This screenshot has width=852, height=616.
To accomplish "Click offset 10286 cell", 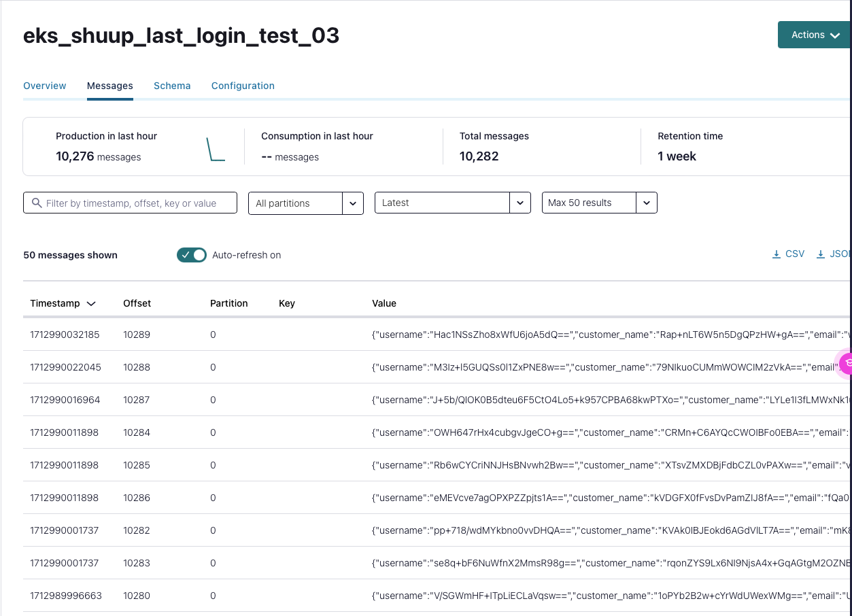I will pos(137,498).
